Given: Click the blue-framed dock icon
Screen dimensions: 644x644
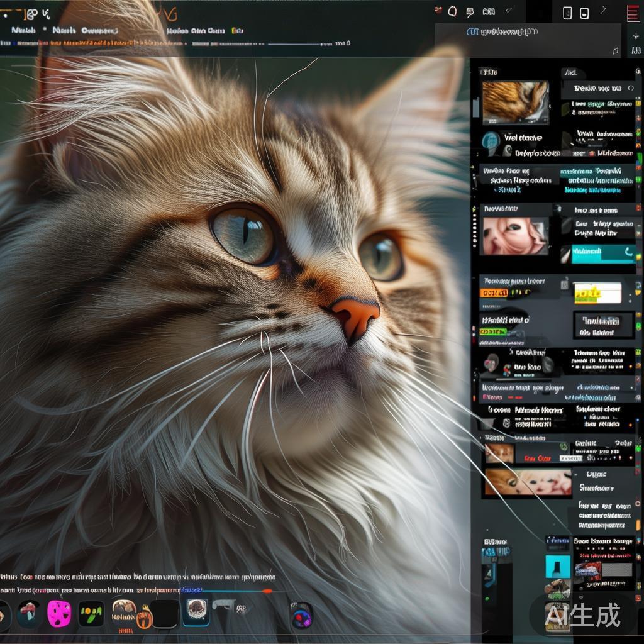Looking at the screenshot, I should pos(196,612).
